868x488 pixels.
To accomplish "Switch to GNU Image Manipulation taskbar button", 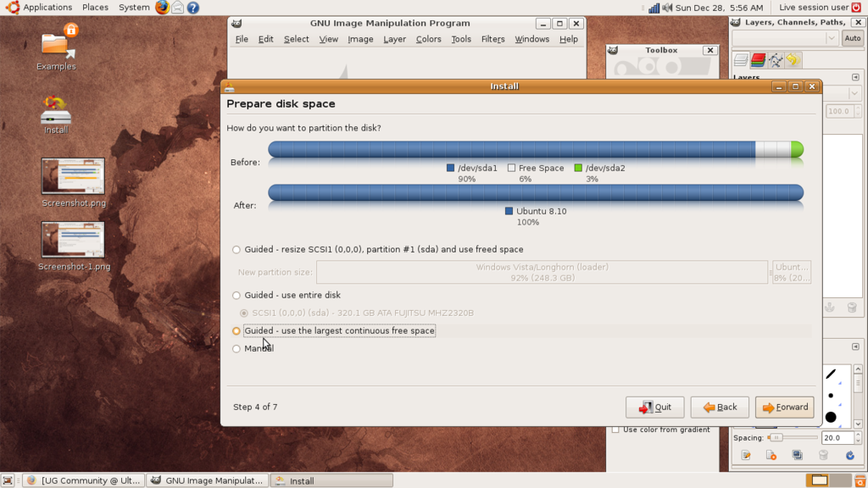I will pos(208,481).
